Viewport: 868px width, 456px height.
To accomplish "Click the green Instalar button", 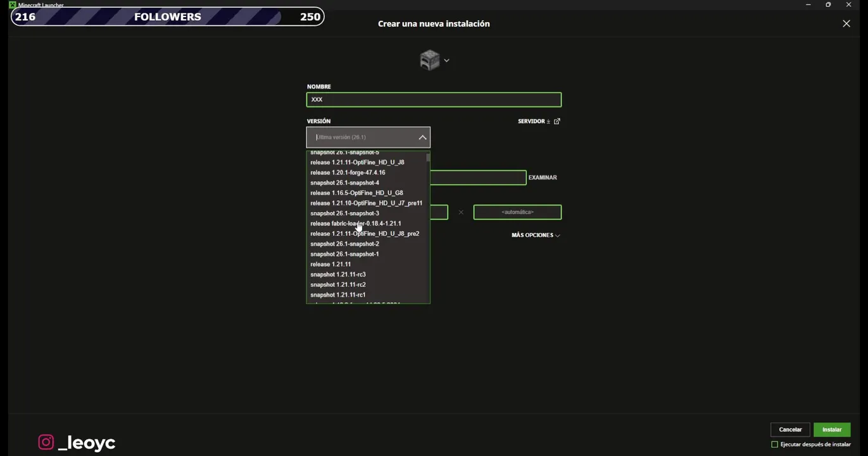I will tap(832, 429).
